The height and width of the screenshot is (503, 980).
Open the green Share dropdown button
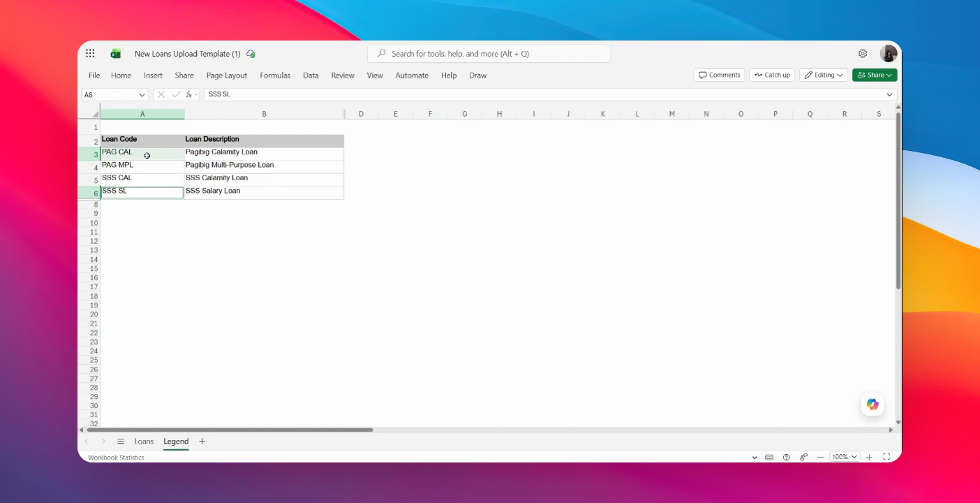pyautogui.click(x=875, y=75)
